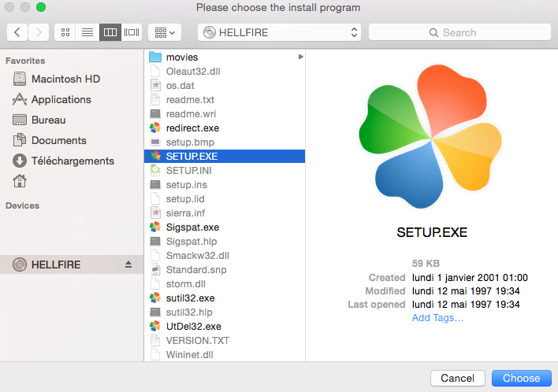Click the Macintosh HD drive icon
This screenshot has height=392, width=558.
tap(20, 79)
